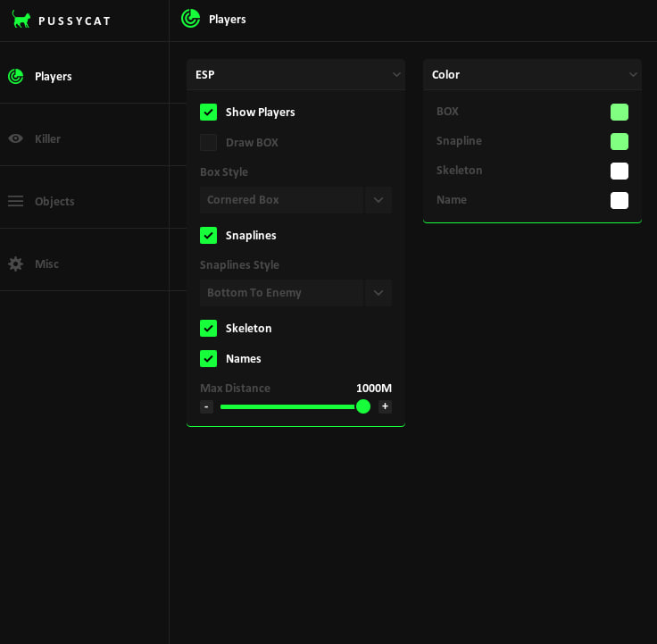Switch to the Killer tab
Viewport: 657px width, 644px height.
(x=47, y=138)
